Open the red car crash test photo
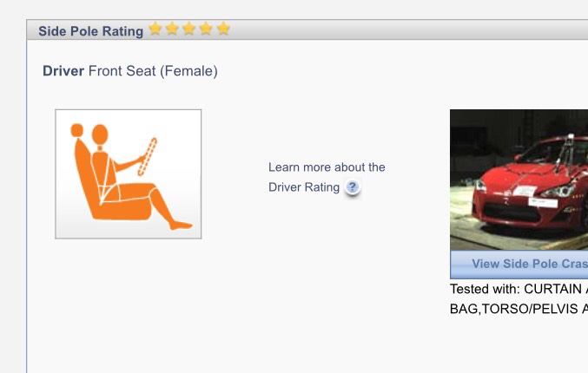Viewport: 588px width, 373px height. click(x=519, y=180)
